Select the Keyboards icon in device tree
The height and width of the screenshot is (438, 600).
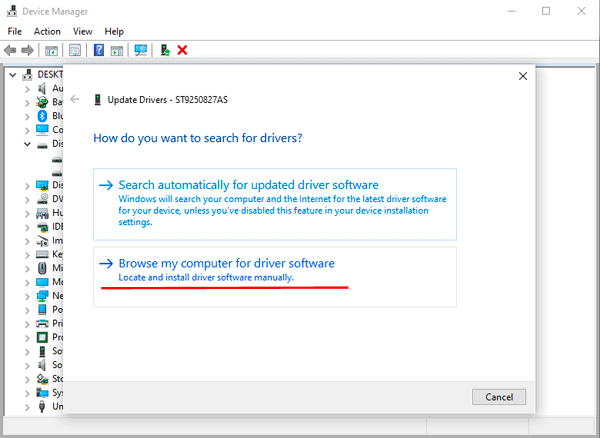tap(42, 254)
